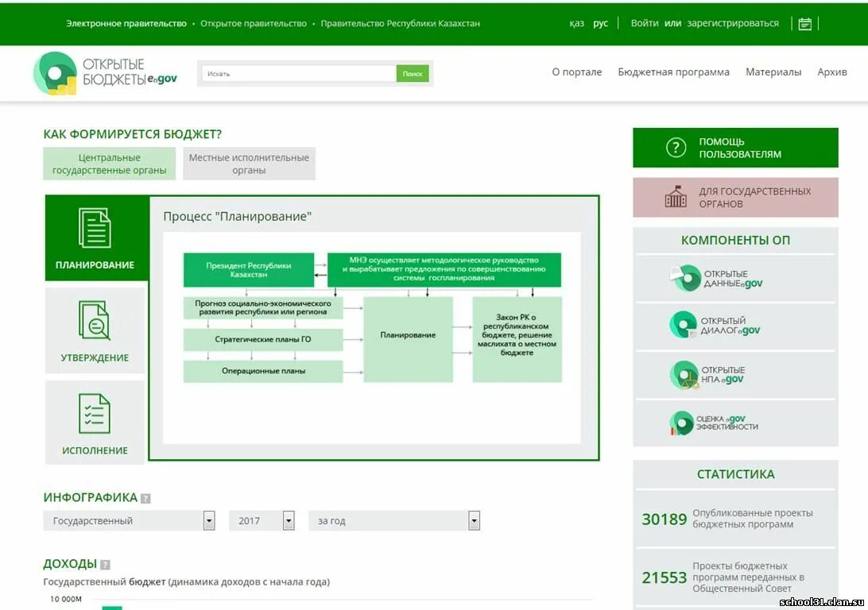This screenshot has height=610, width=868.
Task: Click 30189 published projects statistic
Action: tap(736, 519)
